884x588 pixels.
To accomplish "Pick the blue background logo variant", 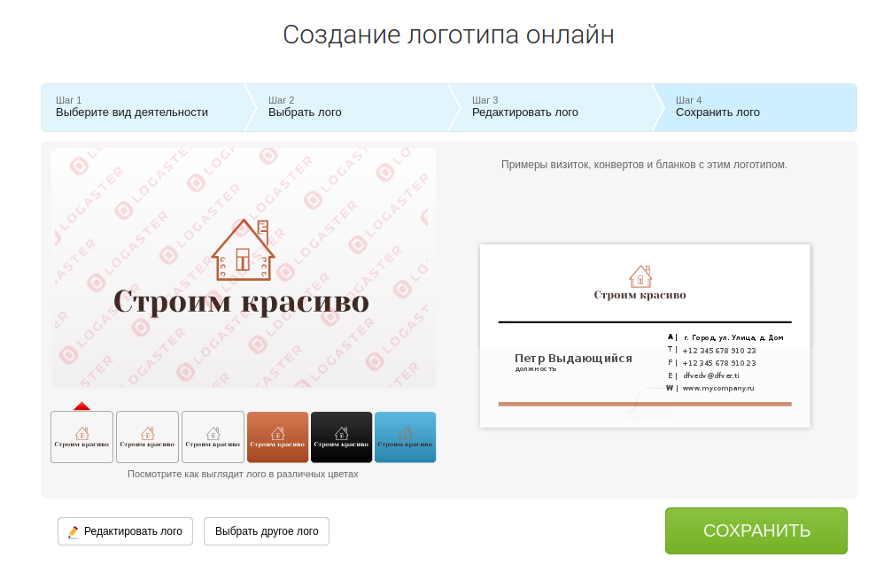I will 405,437.
